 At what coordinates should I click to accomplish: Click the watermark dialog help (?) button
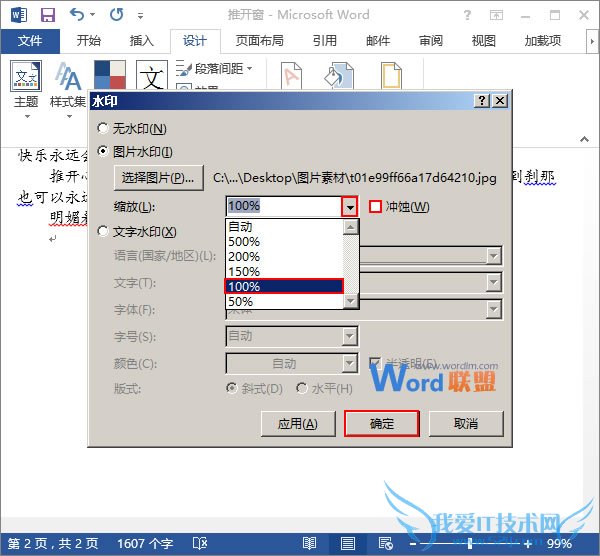coord(482,101)
